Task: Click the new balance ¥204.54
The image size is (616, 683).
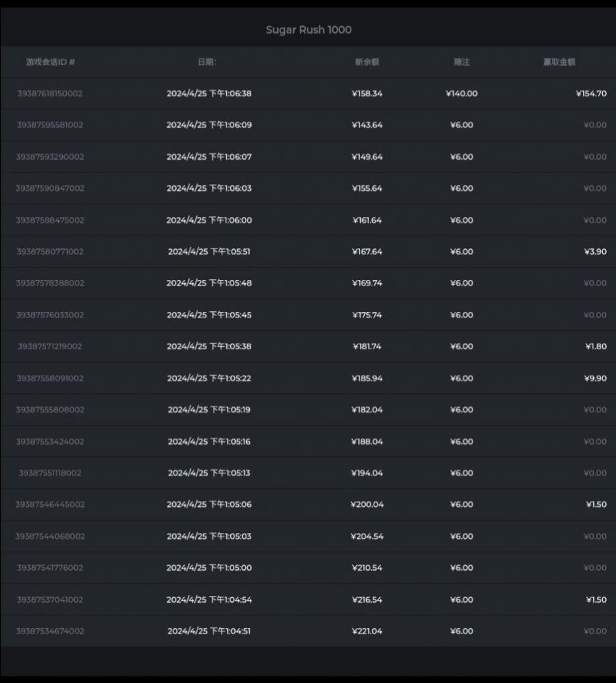Action: 367,536
